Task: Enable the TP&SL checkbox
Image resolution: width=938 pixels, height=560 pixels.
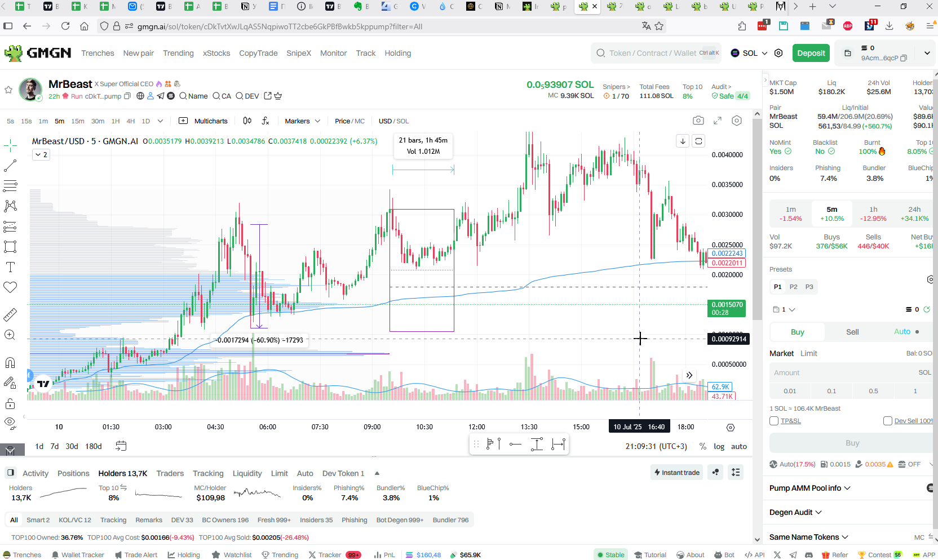Action: click(x=774, y=421)
